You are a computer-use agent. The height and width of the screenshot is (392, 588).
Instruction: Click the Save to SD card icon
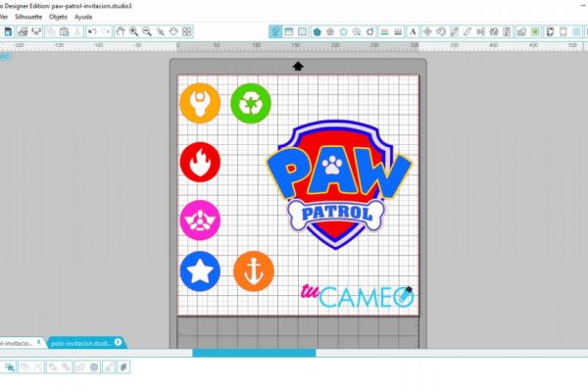8,32
